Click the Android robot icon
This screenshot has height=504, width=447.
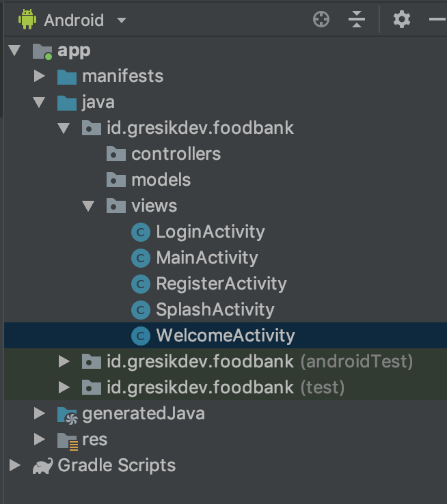[27, 20]
